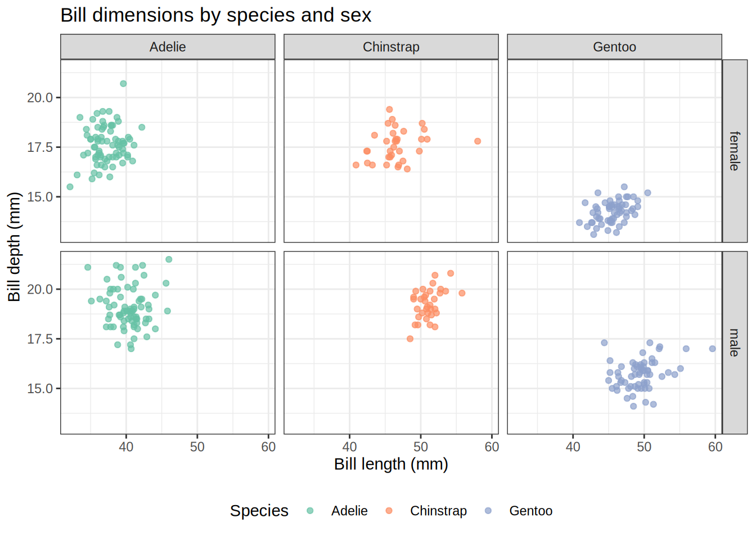Viewport: 756px width, 540px height.
Task: Click the orange Chinstrap legend dot
Action: [389, 511]
